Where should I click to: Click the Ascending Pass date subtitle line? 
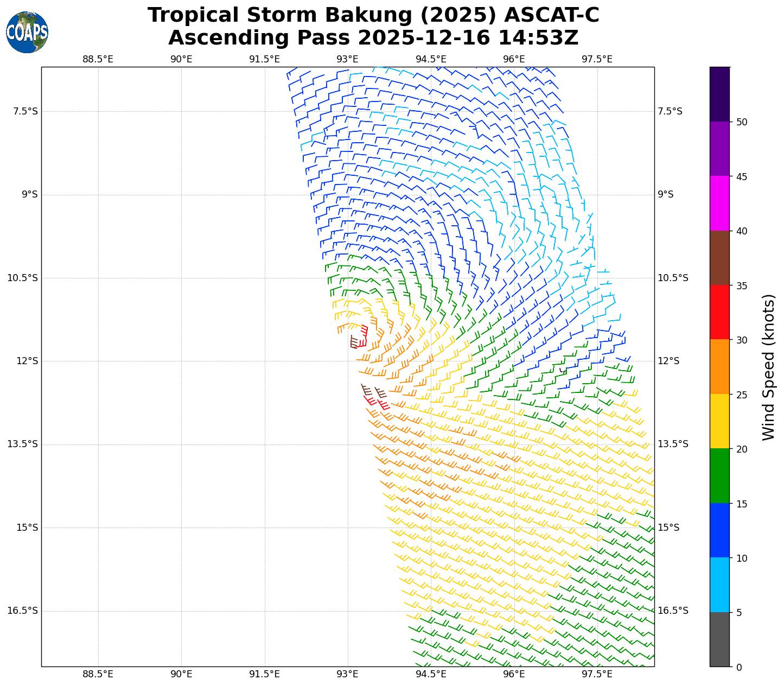(373, 38)
